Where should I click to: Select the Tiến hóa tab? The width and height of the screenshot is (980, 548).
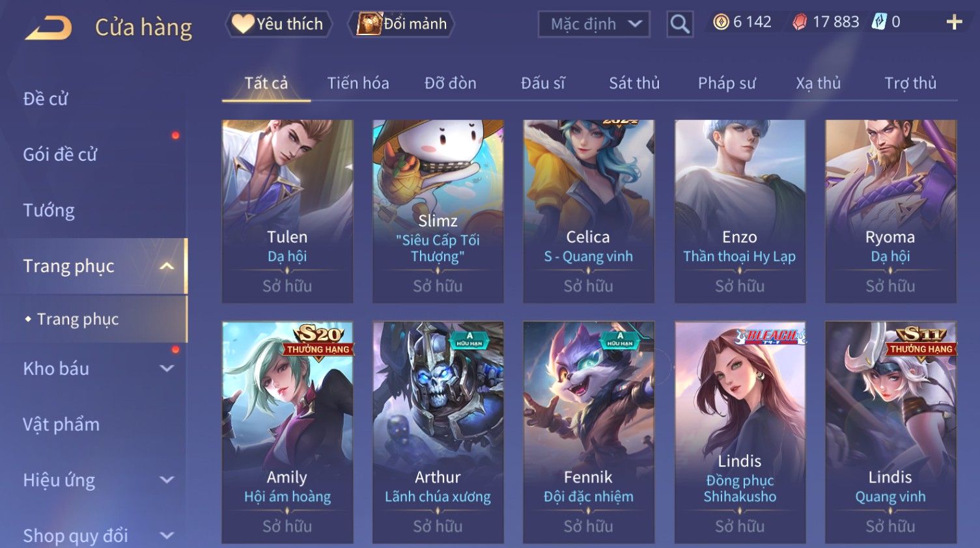click(358, 83)
